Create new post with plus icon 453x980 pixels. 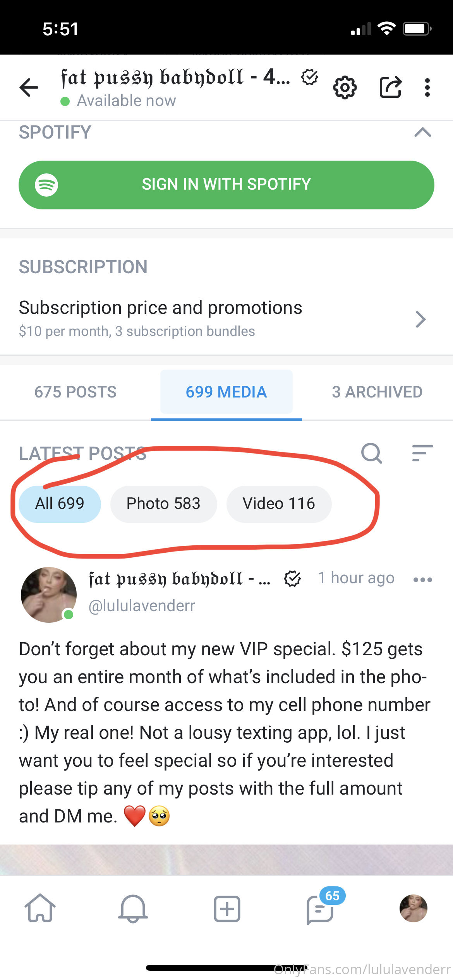pyautogui.click(x=227, y=908)
